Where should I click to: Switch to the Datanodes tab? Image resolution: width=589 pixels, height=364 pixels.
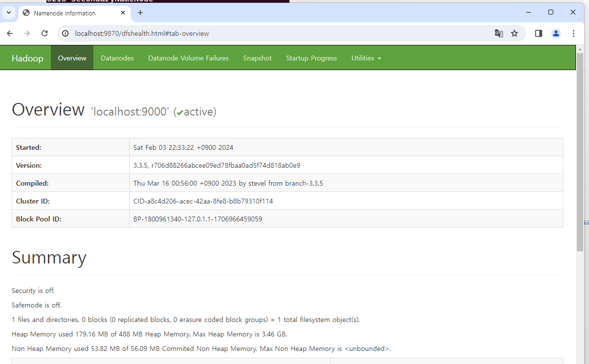117,58
